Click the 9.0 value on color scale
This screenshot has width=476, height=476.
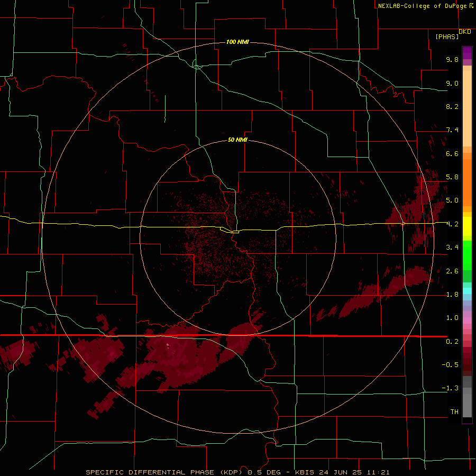[x=452, y=83]
